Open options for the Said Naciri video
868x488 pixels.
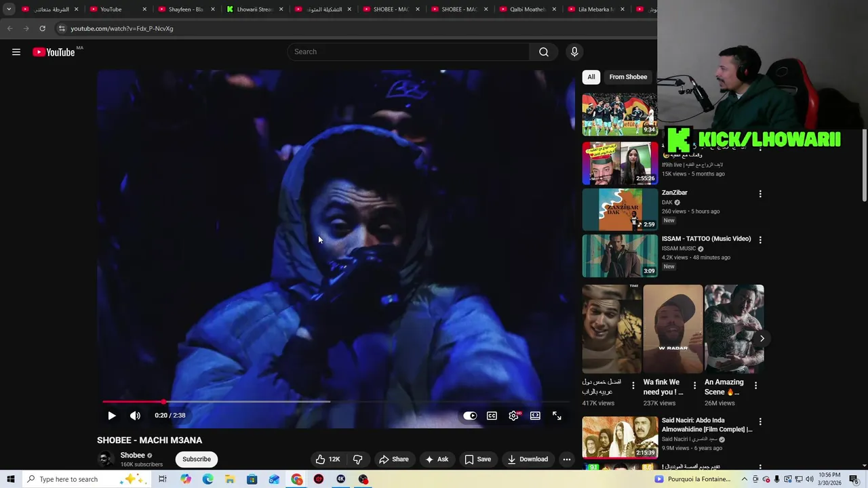click(x=760, y=422)
